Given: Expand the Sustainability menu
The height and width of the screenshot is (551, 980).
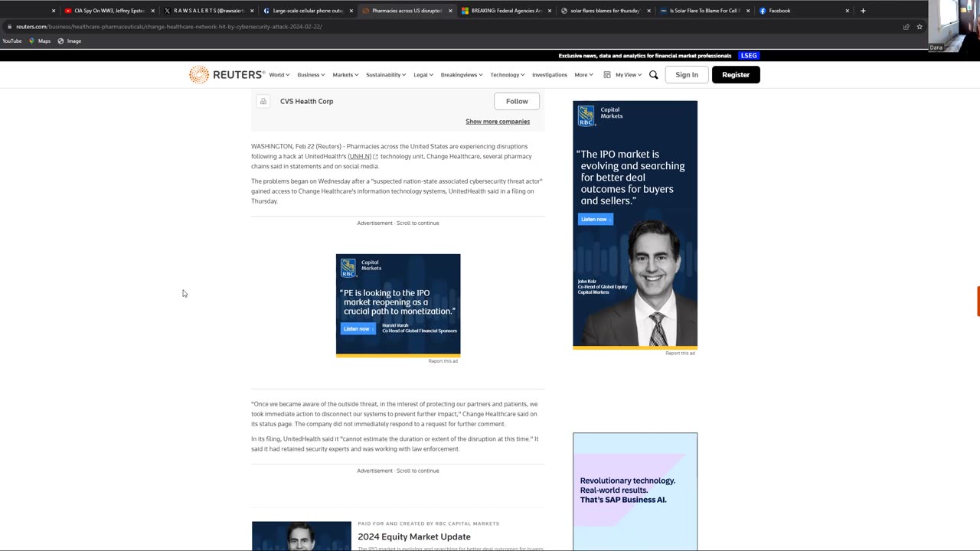Looking at the screenshot, I should pyautogui.click(x=386, y=75).
